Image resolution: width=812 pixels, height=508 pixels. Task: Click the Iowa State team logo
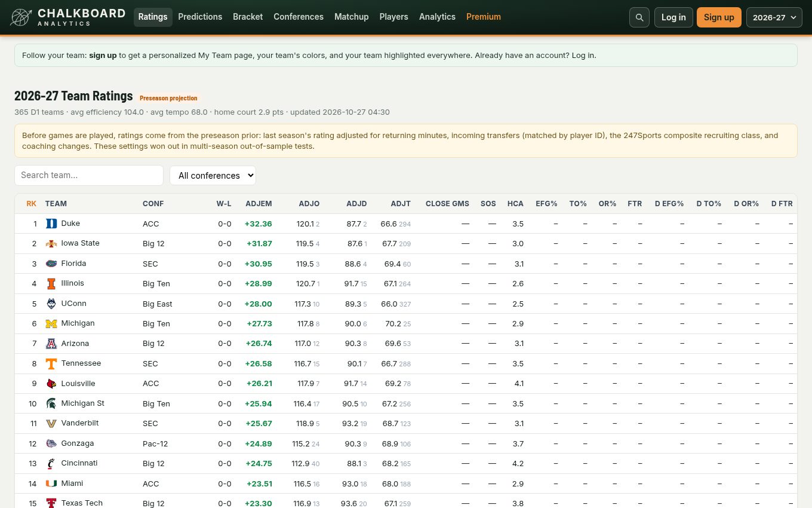click(51, 244)
